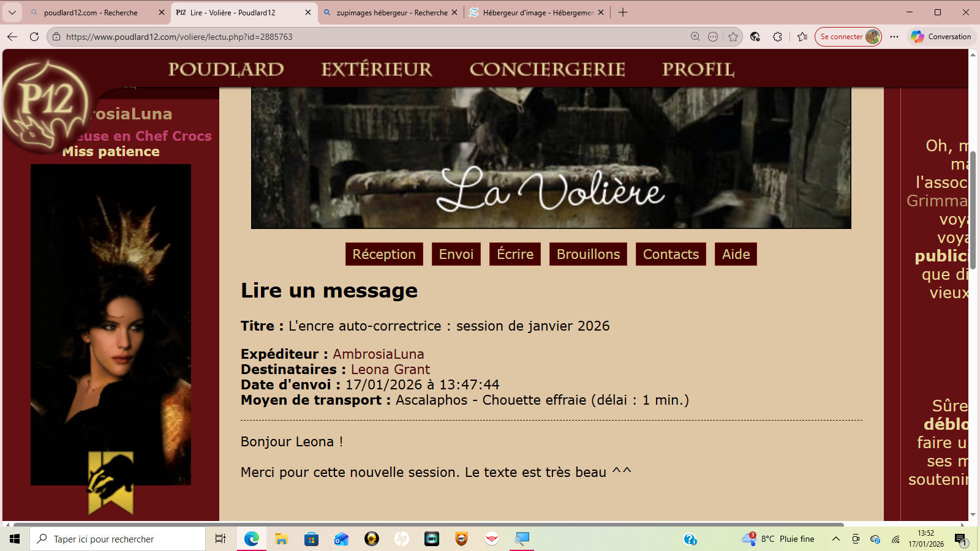Close the Lire - Volière tab

click(307, 12)
